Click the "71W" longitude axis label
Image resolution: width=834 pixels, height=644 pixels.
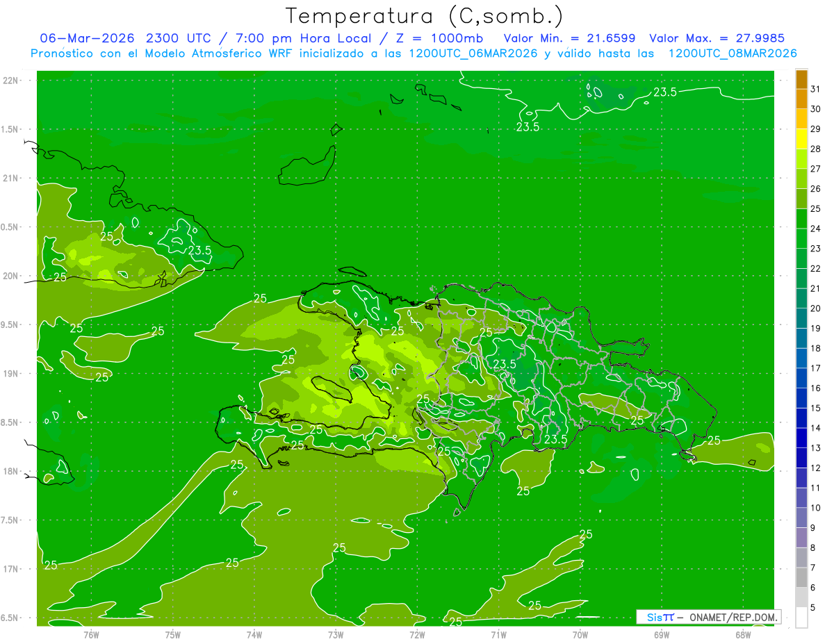point(498,634)
